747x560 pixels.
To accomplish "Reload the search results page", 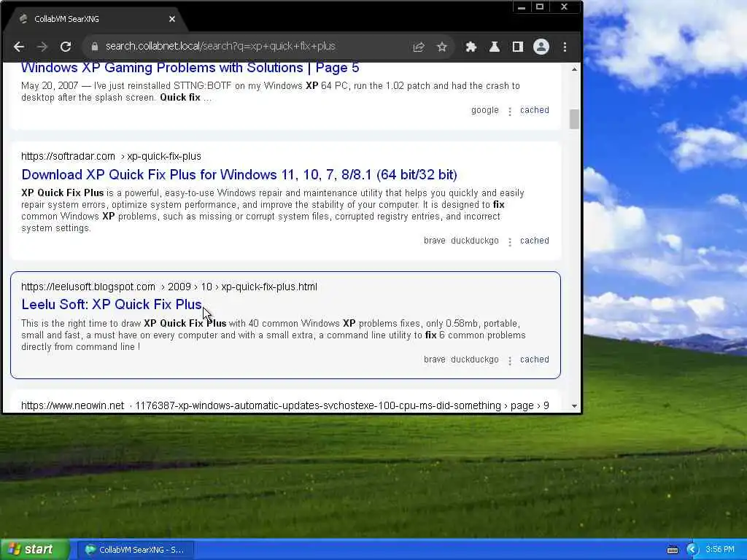I will pos(66,47).
